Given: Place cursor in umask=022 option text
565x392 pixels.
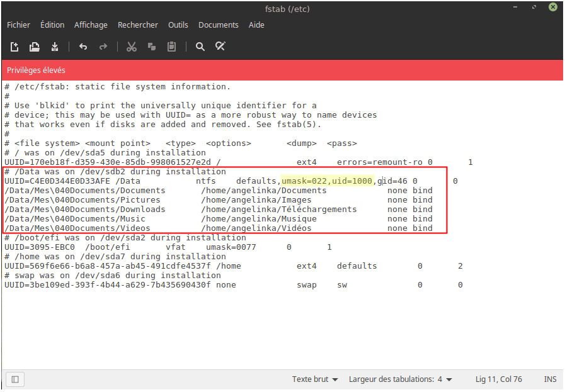Looking at the screenshot, I should point(304,181).
